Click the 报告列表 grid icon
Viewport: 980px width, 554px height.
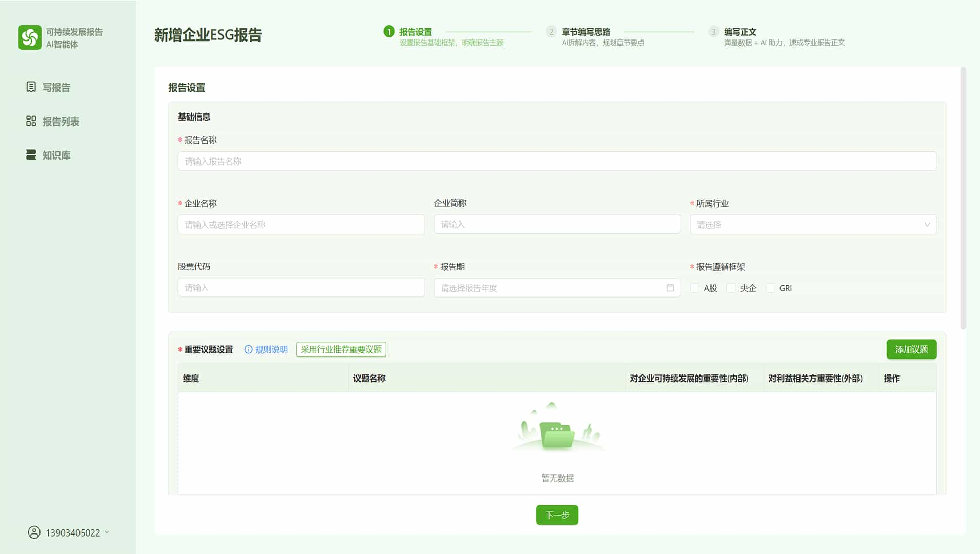pyautogui.click(x=31, y=121)
